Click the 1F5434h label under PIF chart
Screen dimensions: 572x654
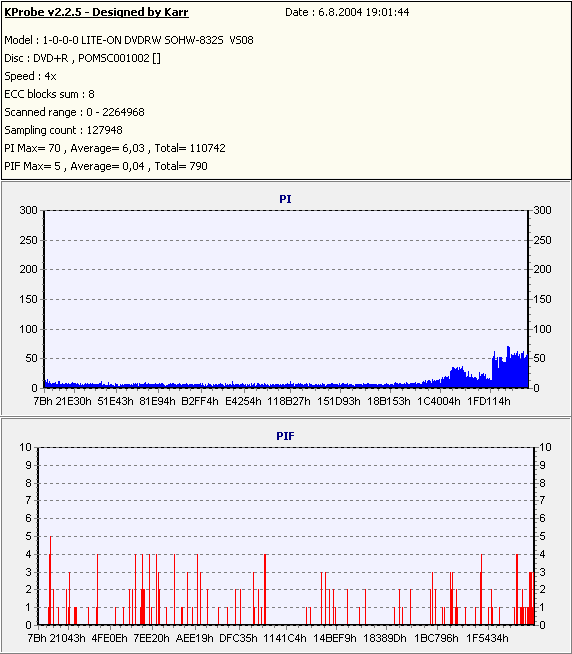[487, 638]
